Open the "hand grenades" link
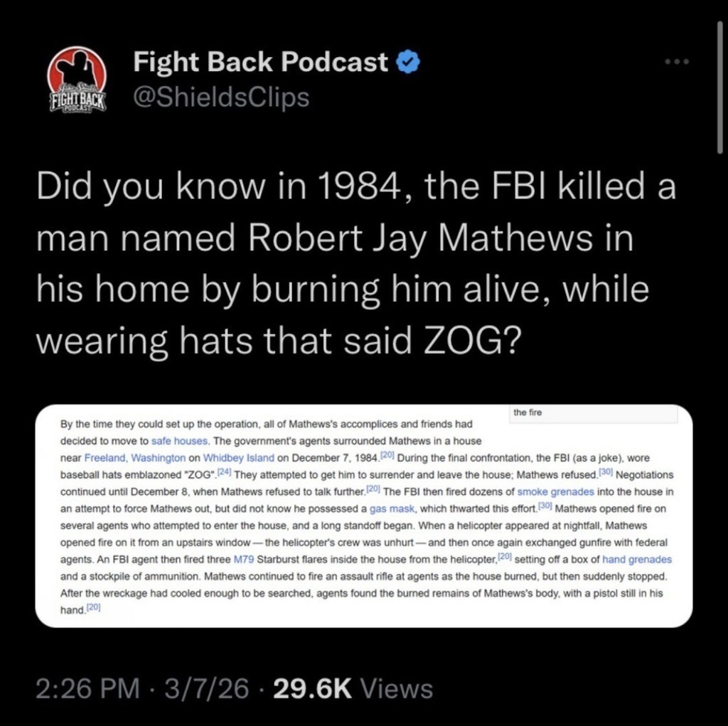The width and height of the screenshot is (728, 726). tap(636, 559)
